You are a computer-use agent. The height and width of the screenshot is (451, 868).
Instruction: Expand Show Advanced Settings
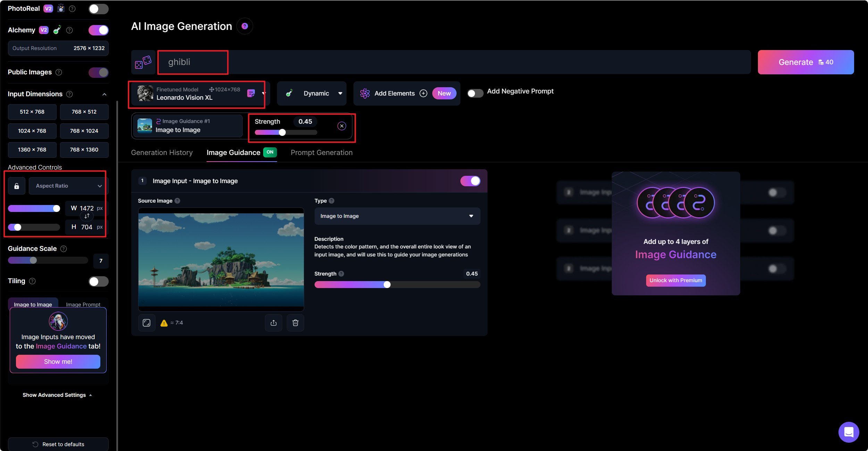pyautogui.click(x=58, y=395)
